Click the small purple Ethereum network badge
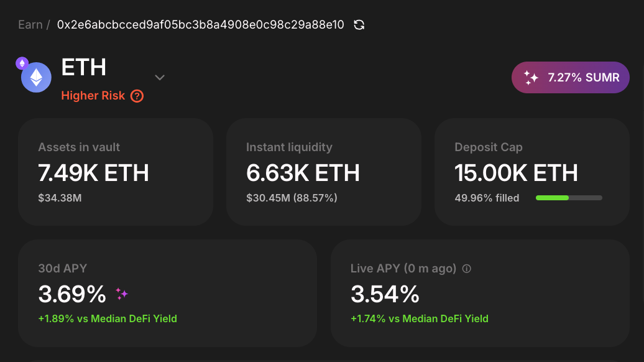This screenshot has width=644, height=362. coord(22,63)
